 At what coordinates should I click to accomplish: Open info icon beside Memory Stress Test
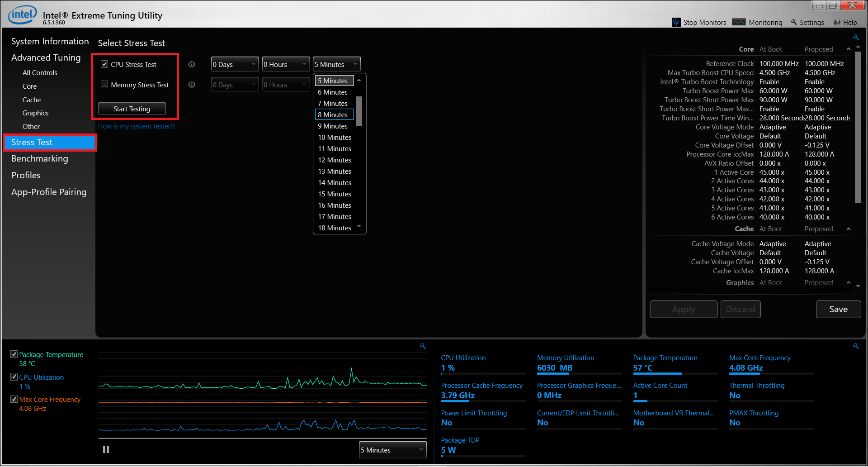coord(192,85)
